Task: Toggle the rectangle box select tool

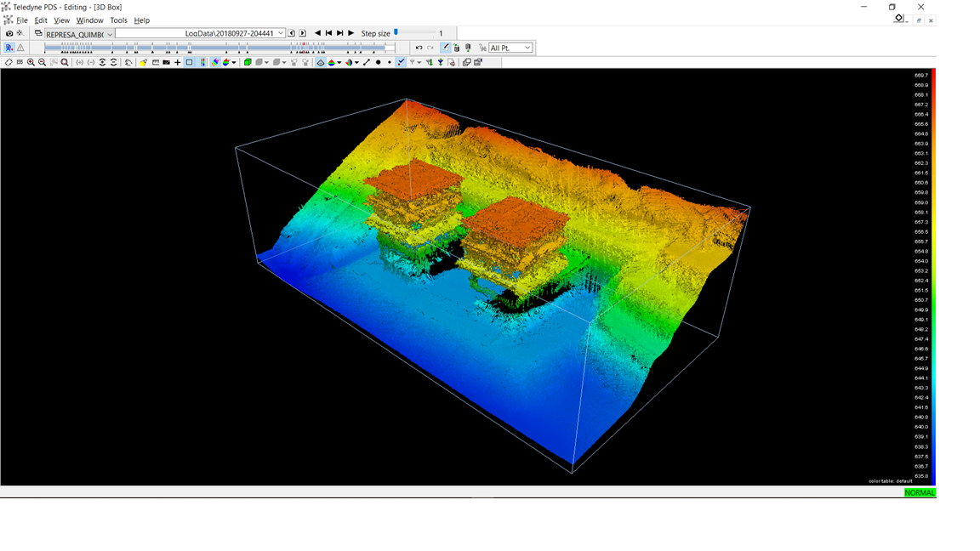Action: click(190, 62)
